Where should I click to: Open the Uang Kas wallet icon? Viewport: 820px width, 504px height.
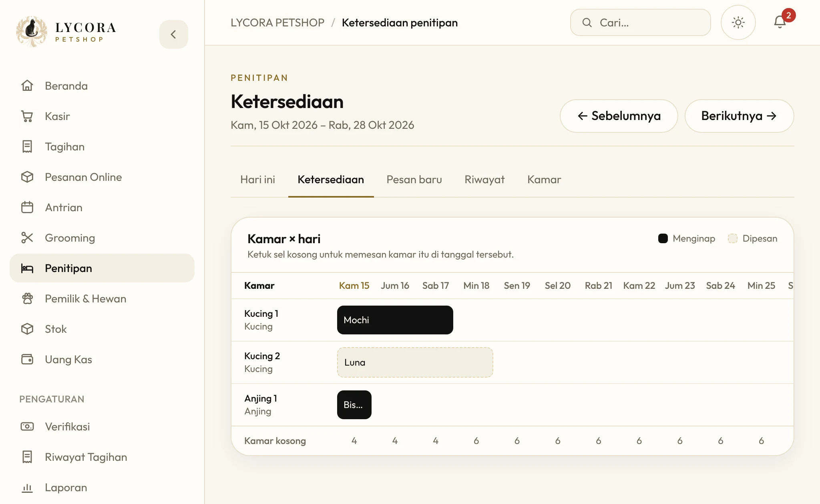27,359
